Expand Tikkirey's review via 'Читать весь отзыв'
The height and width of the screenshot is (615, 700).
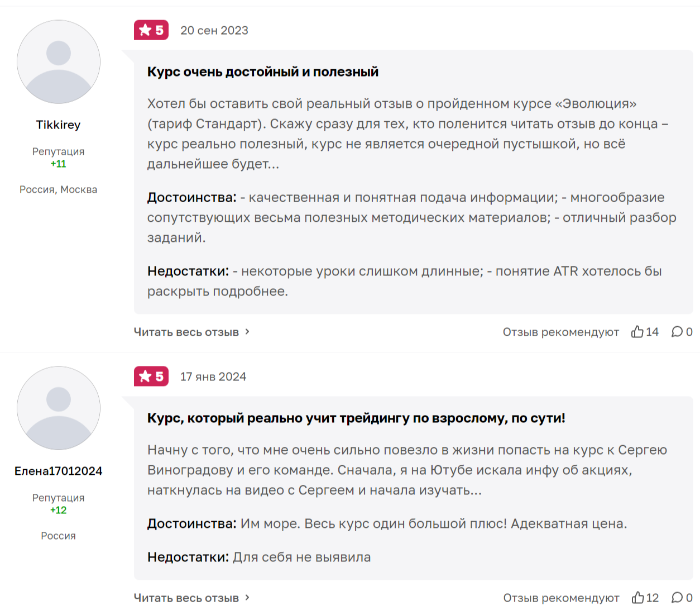[x=186, y=332]
